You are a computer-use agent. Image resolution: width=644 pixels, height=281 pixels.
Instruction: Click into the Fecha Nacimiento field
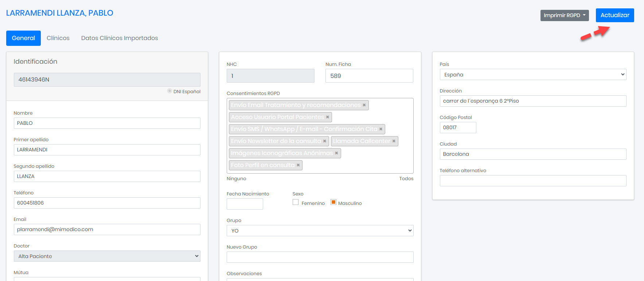245,204
